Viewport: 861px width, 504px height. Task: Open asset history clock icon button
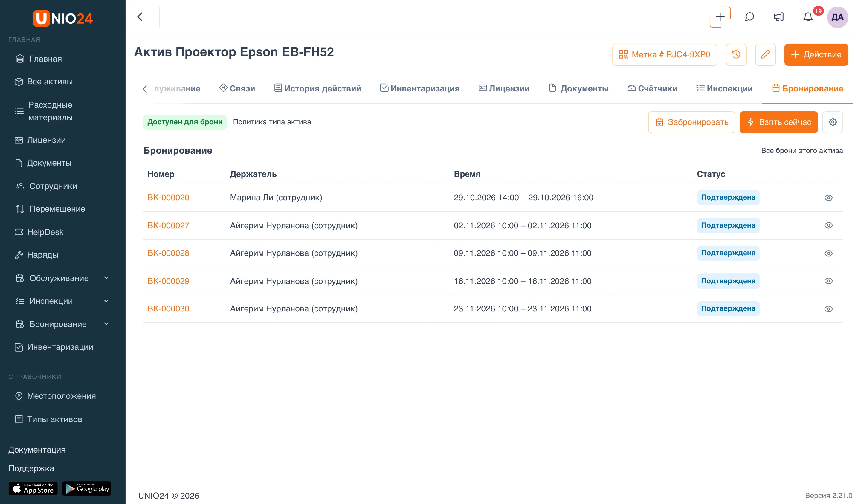736,54
